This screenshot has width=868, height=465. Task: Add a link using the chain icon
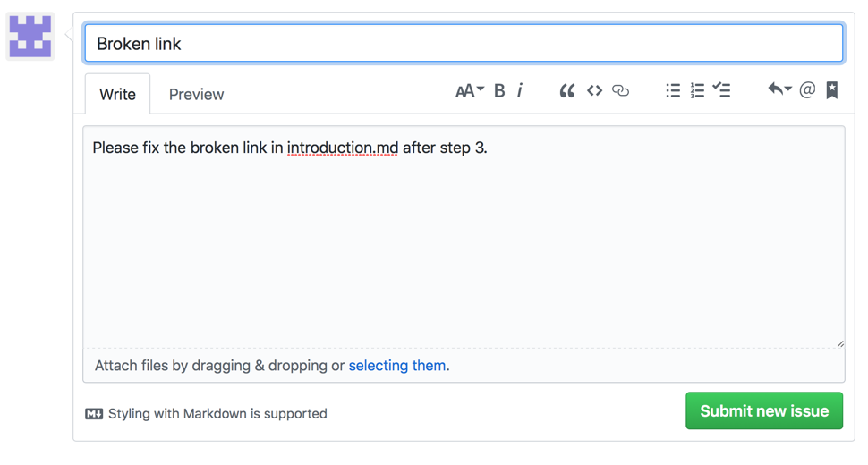[620, 90]
